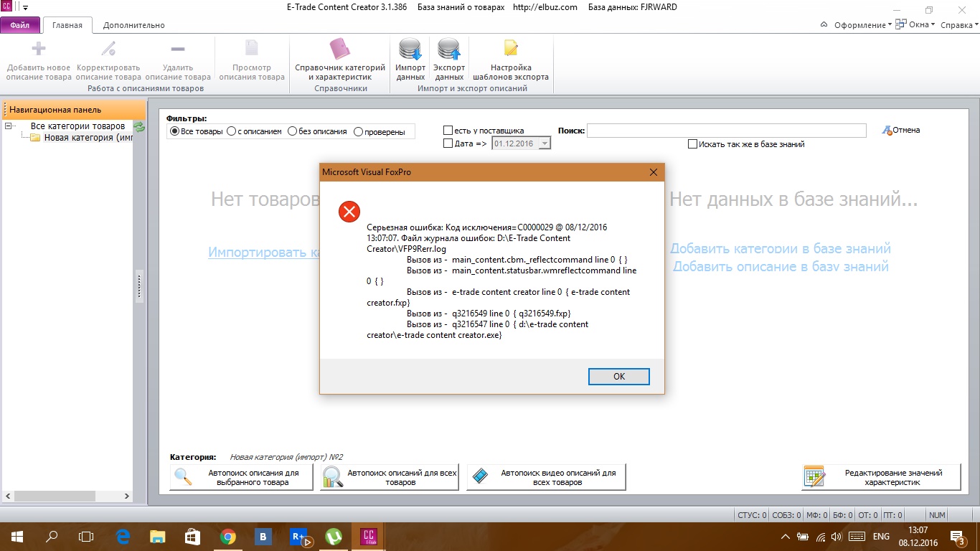
Task: Open the uTorrent taskbar icon
Action: click(x=334, y=536)
